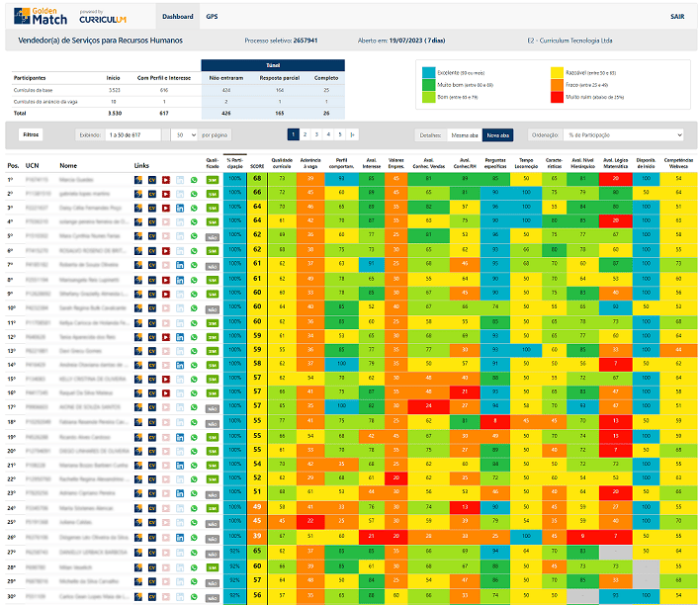Image resolution: width=700 pixels, height=605 pixels.
Task: Open the LinkedIn icon in the 7th row
Action: point(180,265)
